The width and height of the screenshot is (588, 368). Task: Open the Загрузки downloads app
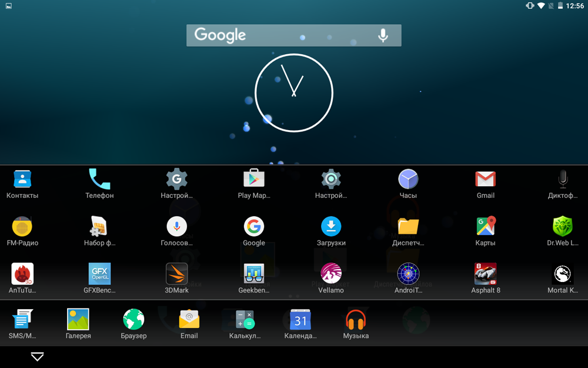click(331, 227)
